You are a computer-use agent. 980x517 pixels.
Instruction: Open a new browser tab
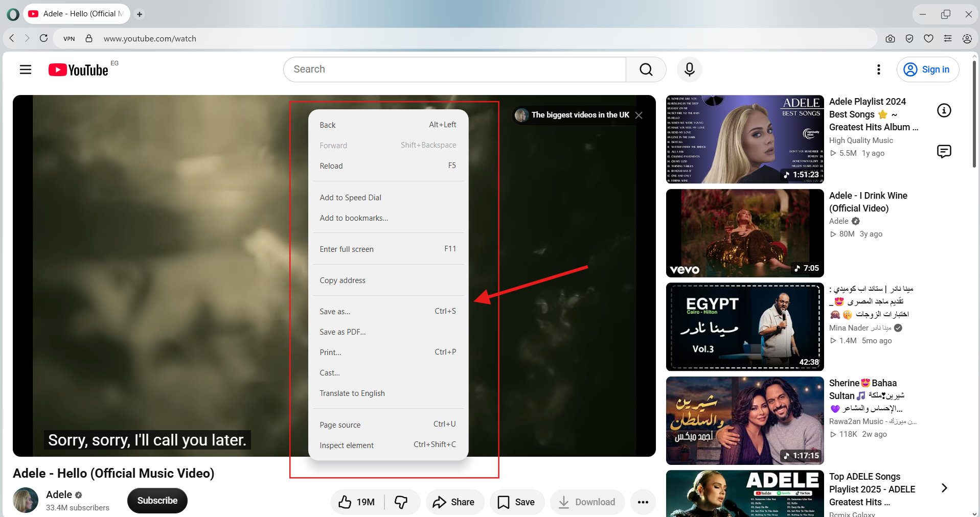point(140,14)
